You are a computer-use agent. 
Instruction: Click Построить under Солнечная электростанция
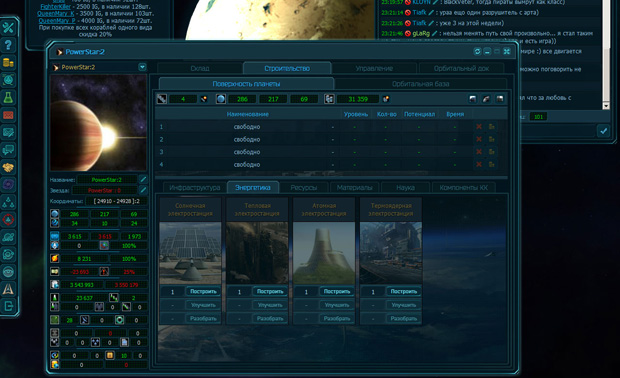(203, 291)
